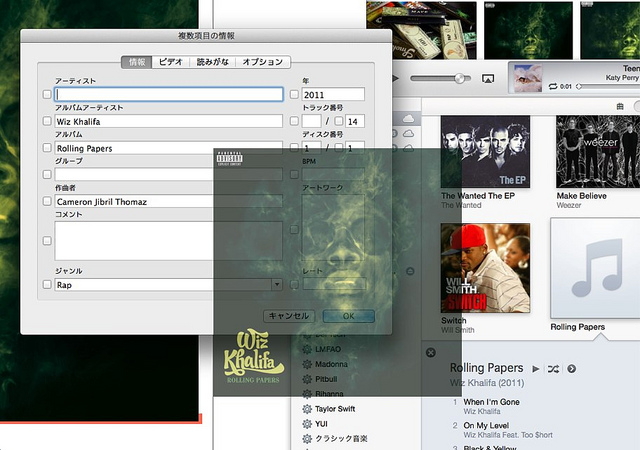Click the アルバム field with Rolling Papers

[x=169, y=148]
